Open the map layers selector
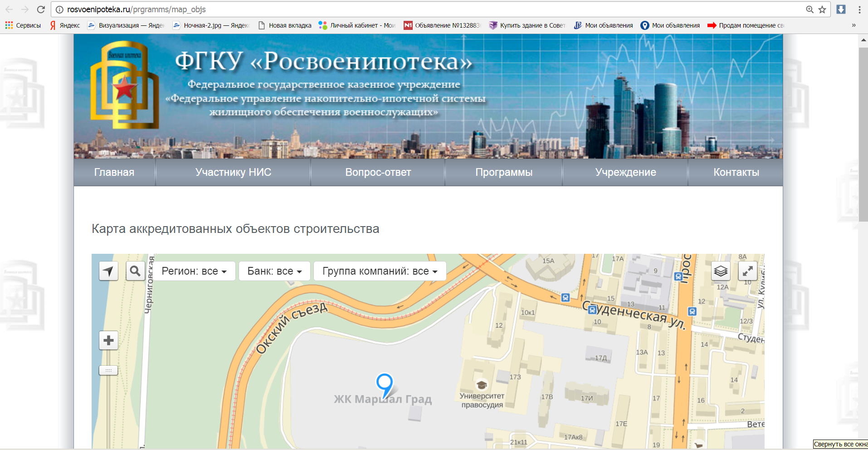 (721, 271)
